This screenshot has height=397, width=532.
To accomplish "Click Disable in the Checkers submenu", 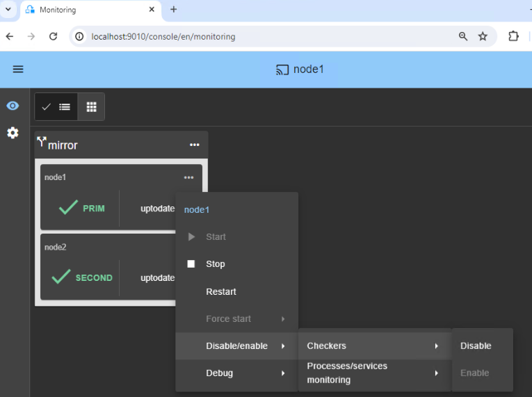I will pos(476,346).
